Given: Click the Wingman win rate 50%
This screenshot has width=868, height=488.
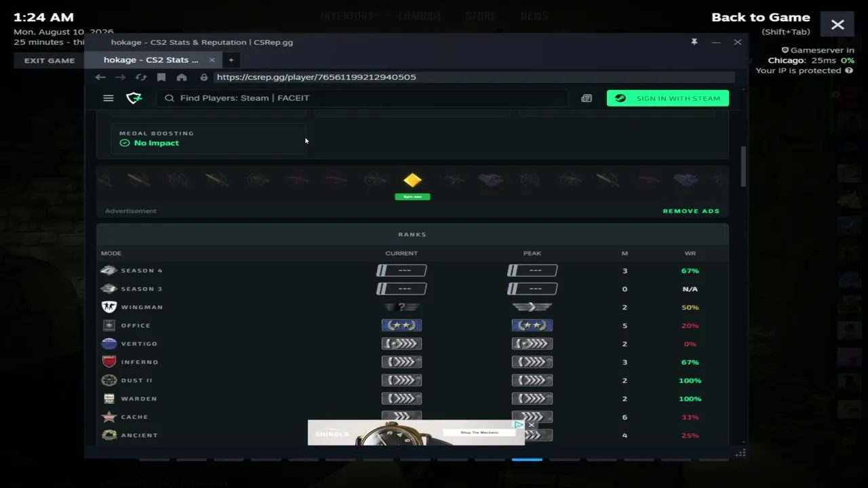Looking at the screenshot, I should pos(690,307).
